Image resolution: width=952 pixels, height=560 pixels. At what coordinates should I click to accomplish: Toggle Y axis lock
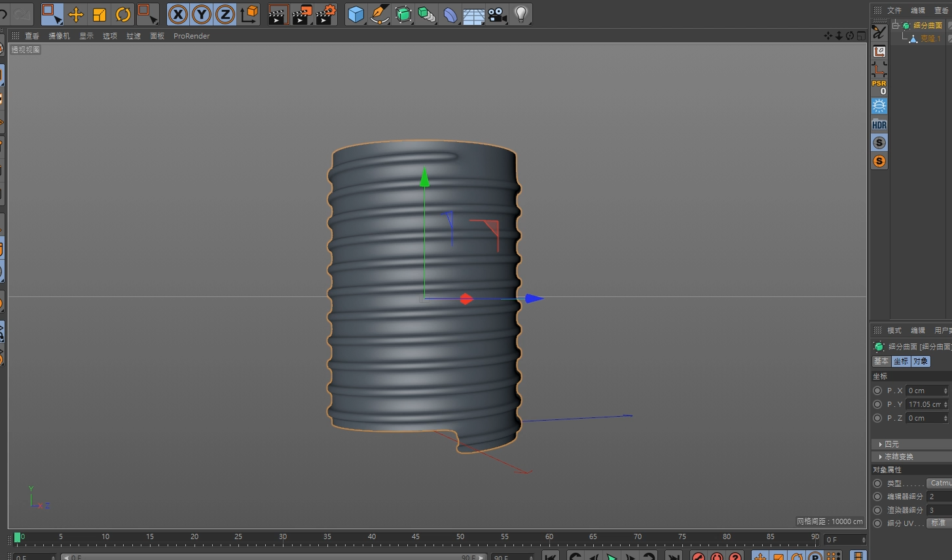202,14
